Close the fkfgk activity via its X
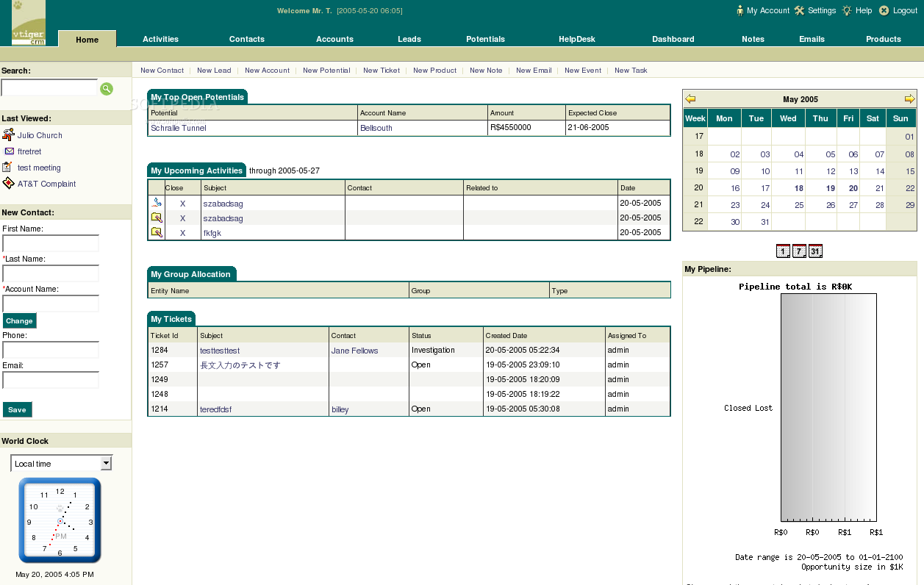This screenshot has height=585, width=924. click(x=183, y=233)
